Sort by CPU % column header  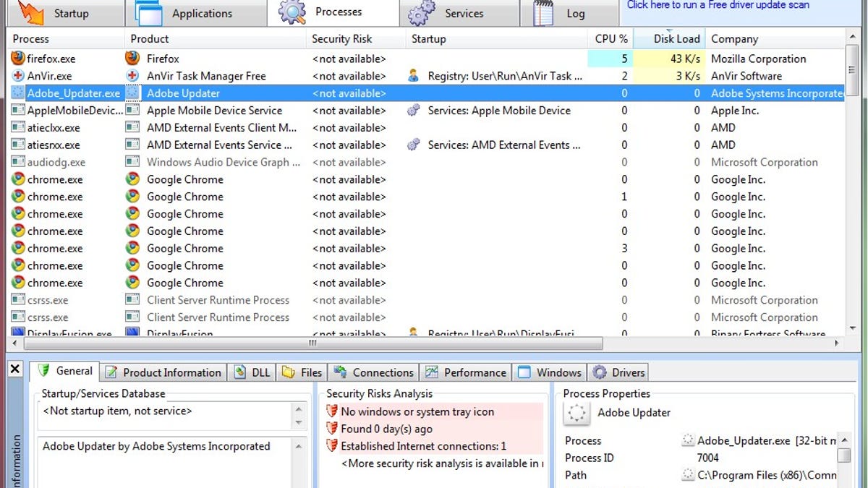(610, 39)
